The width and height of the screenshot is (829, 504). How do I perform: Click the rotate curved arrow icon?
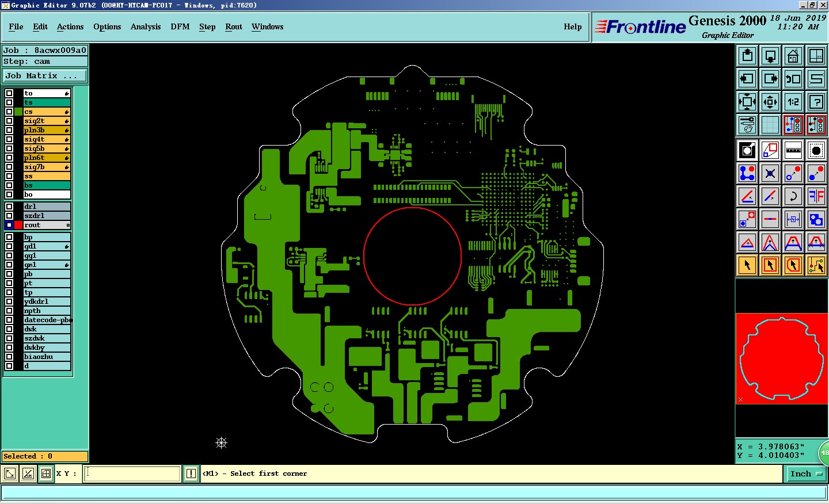pos(793,196)
